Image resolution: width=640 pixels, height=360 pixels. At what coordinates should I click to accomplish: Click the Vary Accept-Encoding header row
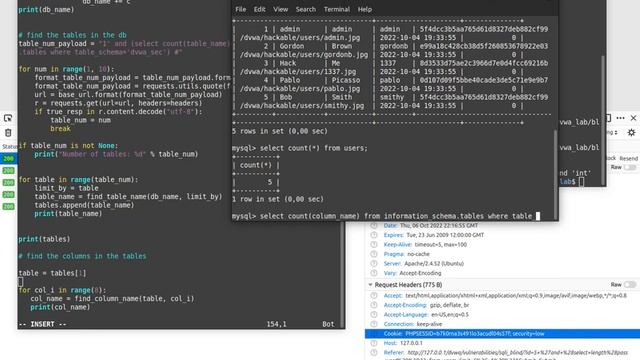coord(502,273)
